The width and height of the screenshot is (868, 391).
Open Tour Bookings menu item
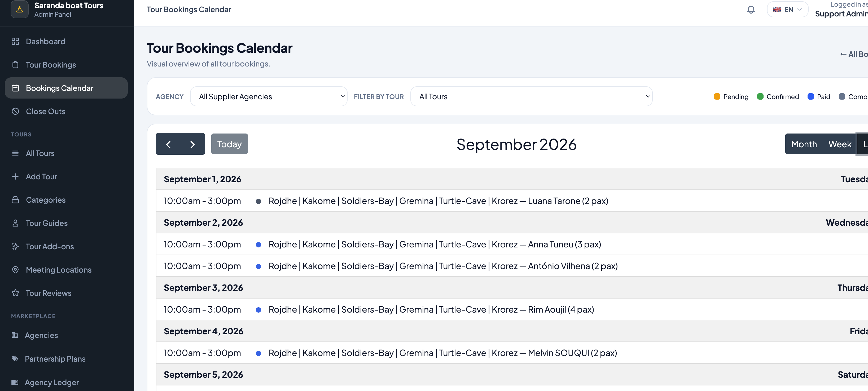coord(66,65)
